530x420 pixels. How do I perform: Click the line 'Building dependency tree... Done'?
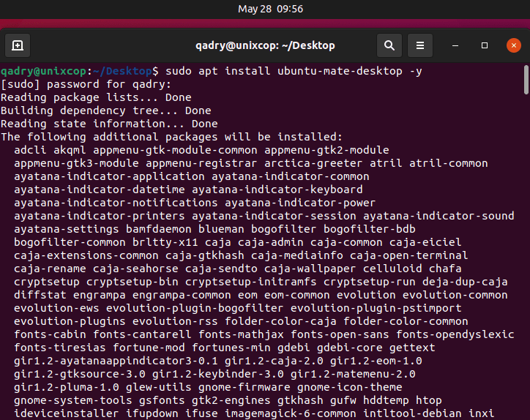[106, 110]
